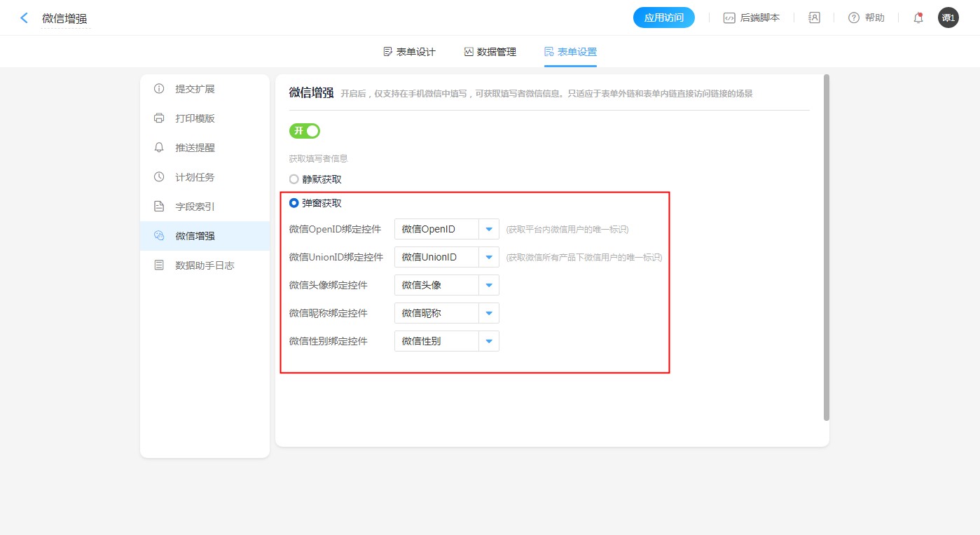This screenshot has width=980, height=535.
Task: Expand the 微信性别 binding dropdown
Action: 488,341
